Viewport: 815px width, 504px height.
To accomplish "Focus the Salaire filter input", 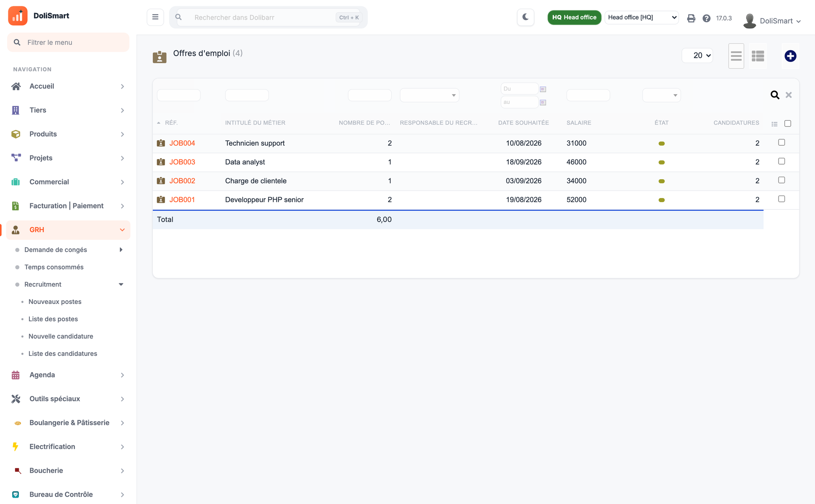I will [x=588, y=95].
